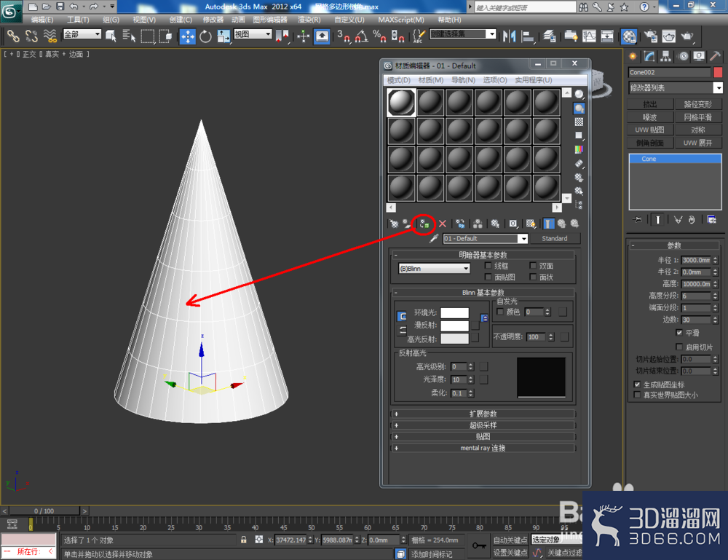Screen dimensions: 728x560
Task: Toggle the 平滑 smooth checkbox
Action: pyautogui.click(x=679, y=333)
